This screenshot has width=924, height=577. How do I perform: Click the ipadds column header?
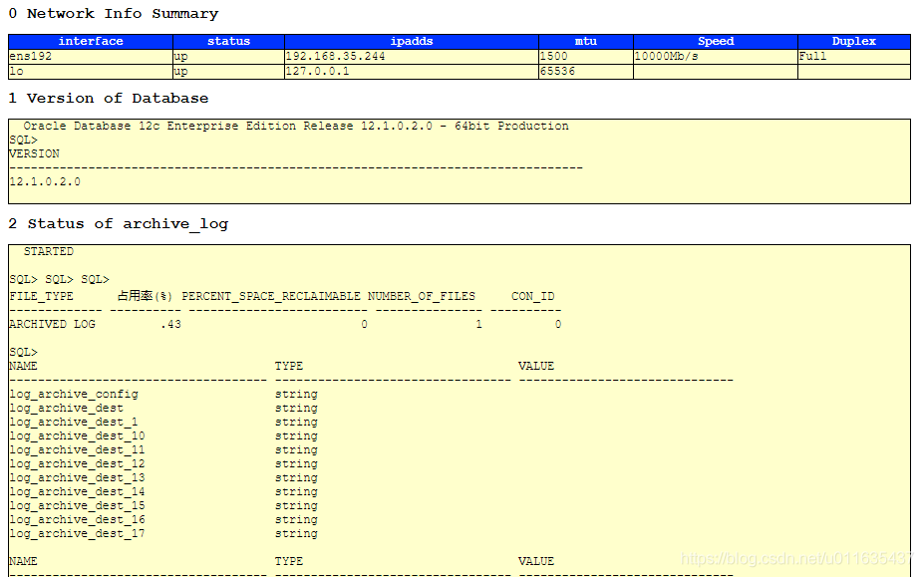coord(412,41)
